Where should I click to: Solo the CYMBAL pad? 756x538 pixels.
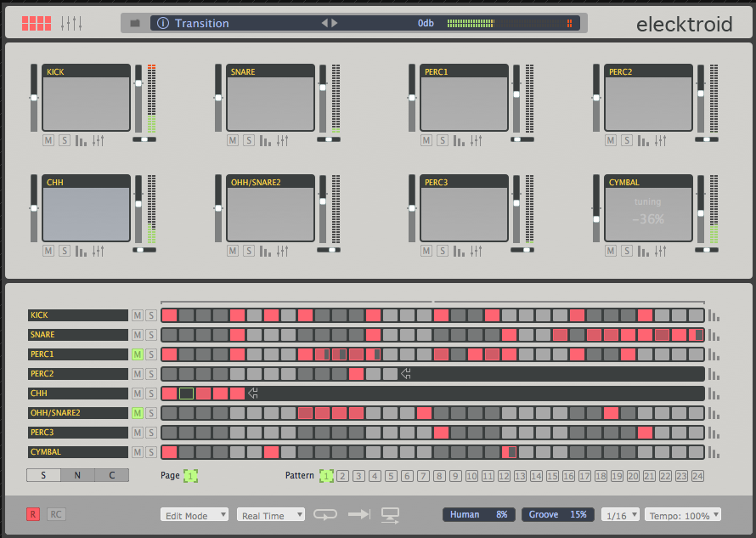tap(626, 251)
